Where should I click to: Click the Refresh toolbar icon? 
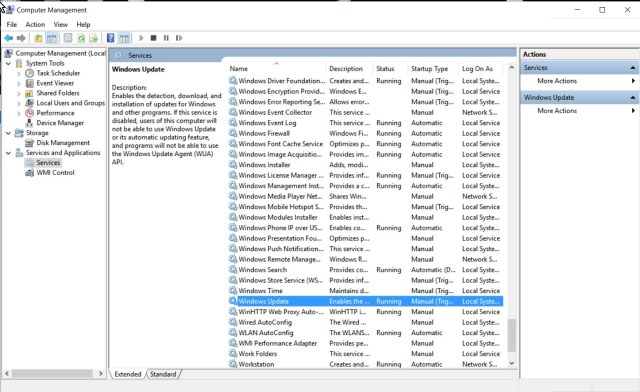[81, 38]
